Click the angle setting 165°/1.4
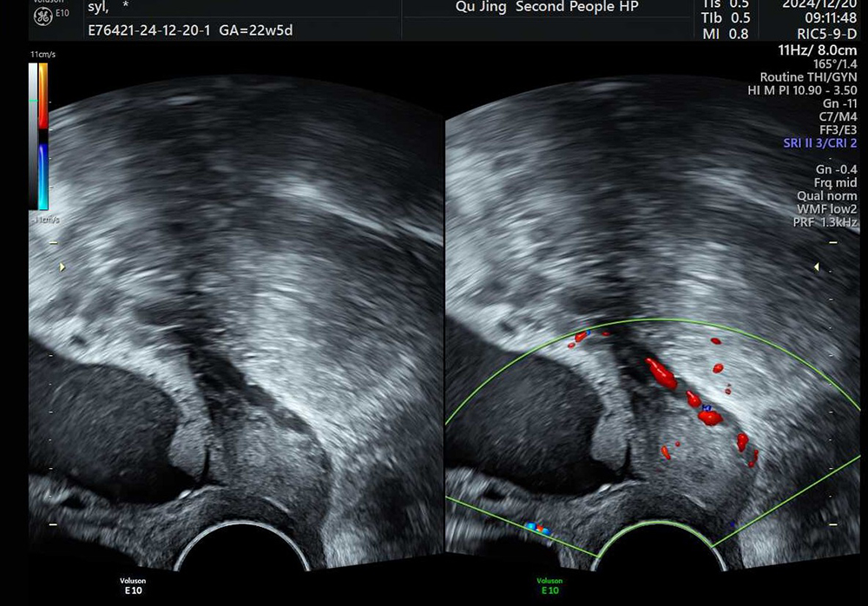 (835, 63)
